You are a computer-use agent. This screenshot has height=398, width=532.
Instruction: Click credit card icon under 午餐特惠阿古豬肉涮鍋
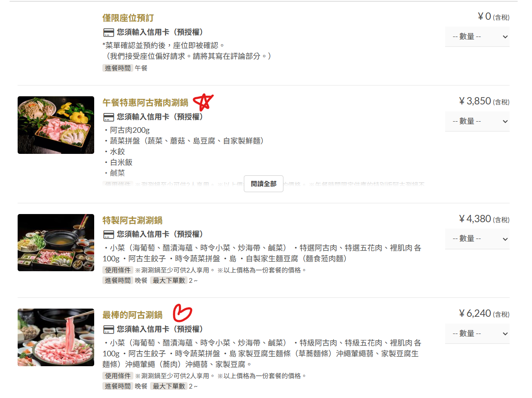click(x=109, y=117)
